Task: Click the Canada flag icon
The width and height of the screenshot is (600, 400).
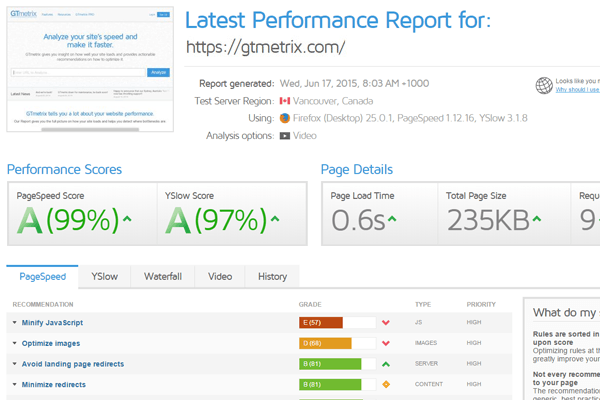Action: click(x=285, y=101)
